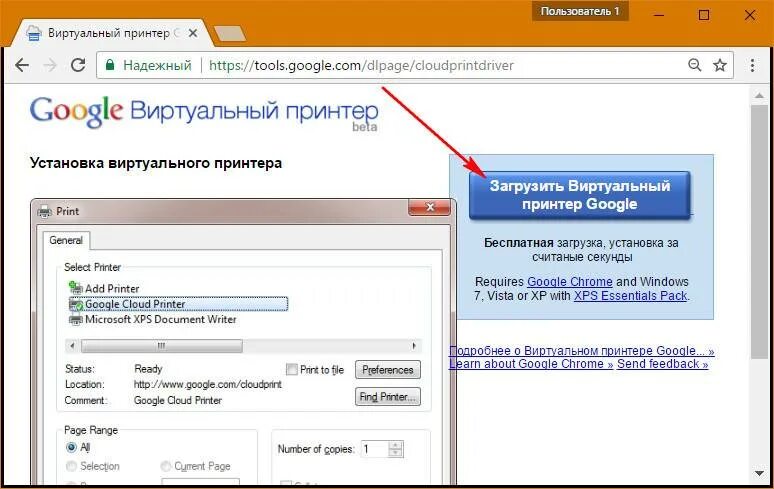Viewport: 774px width, 489px height.
Task: Select the Current Page radio button
Action: point(166,466)
